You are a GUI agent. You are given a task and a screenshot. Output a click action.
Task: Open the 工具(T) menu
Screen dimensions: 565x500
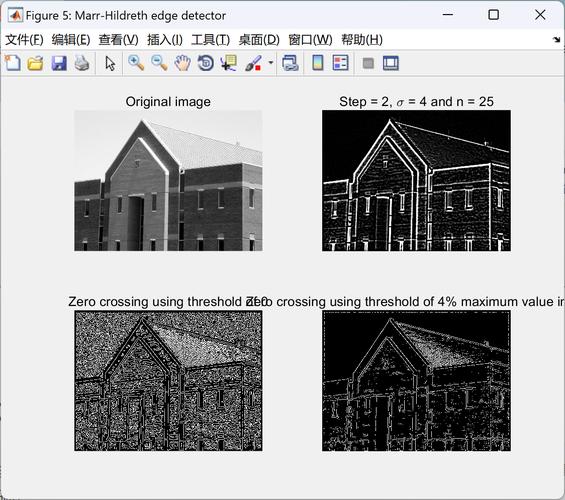click(x=210, y=40)
